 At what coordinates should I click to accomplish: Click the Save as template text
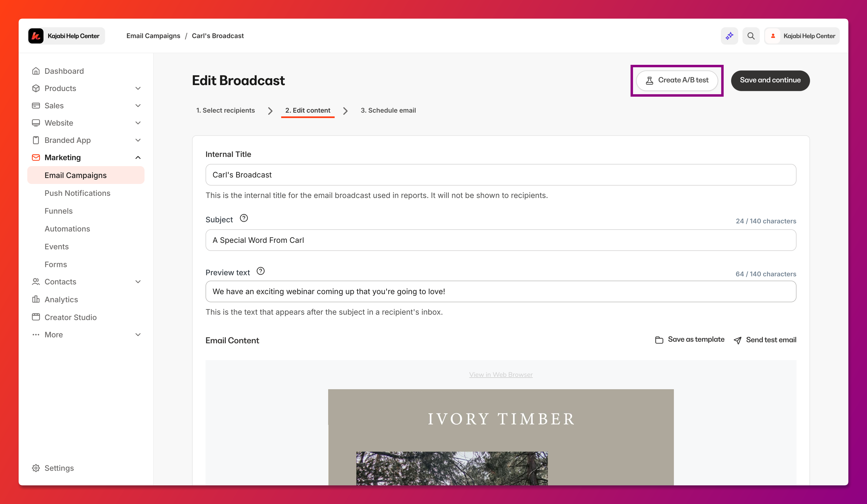click(696, 340)
